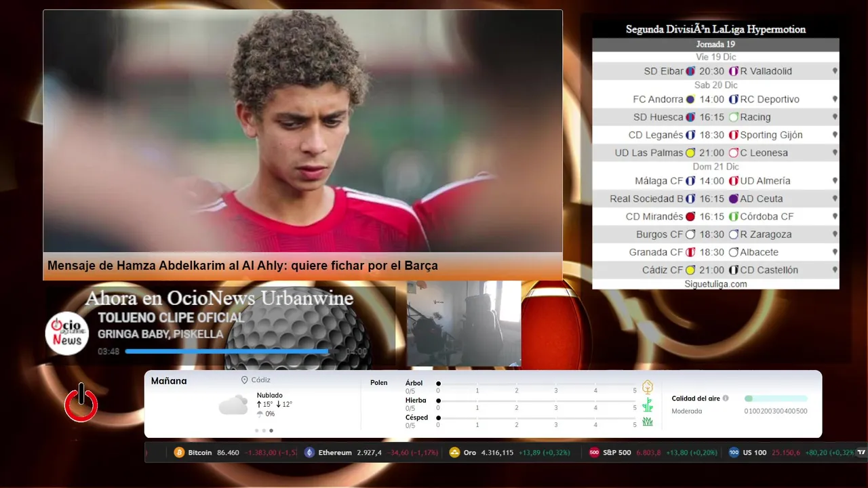
Task: Click the air quality level bar
Action: [x=776, y=399]
